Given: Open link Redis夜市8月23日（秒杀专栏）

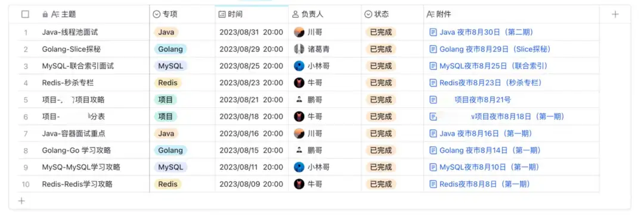Looking at the screenshot, I should point(490,83).
